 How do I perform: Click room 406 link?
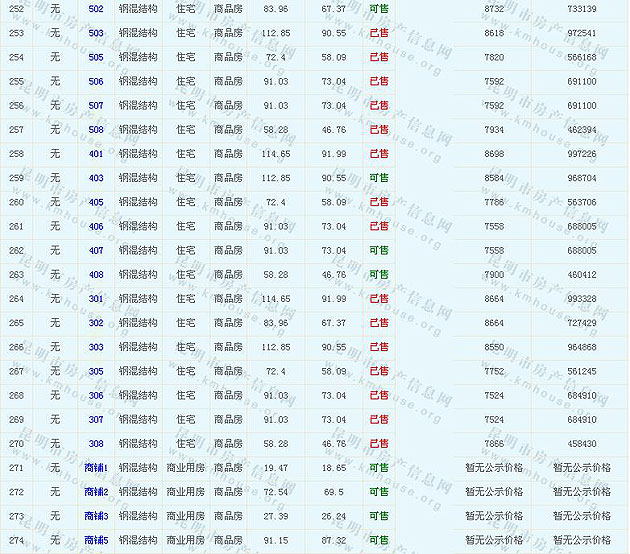point(96,227)
